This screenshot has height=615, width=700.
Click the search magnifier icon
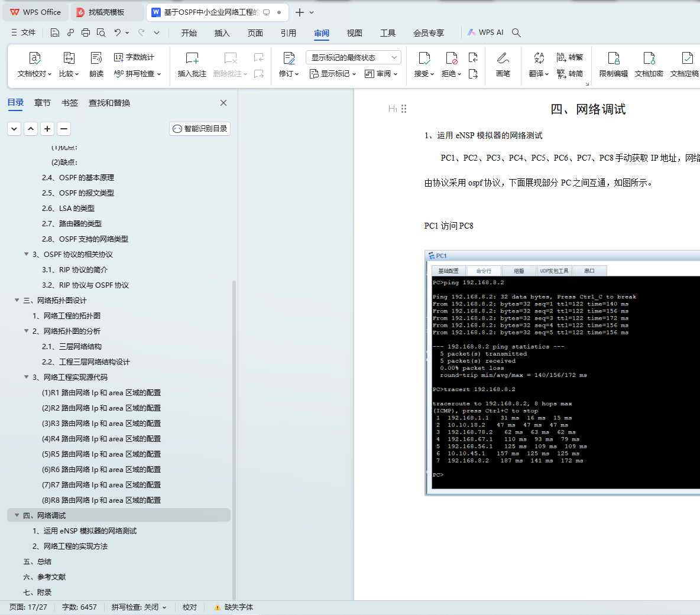click(516, 32)
